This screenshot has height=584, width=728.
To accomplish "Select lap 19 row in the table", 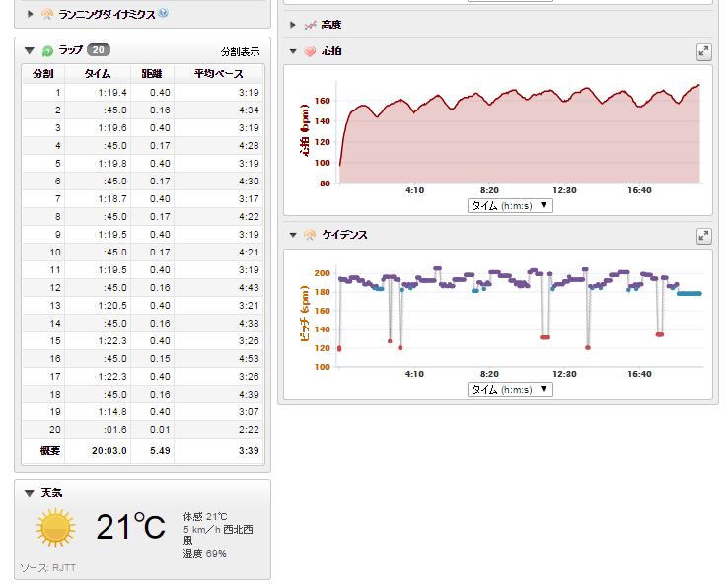I will [143, 411].
